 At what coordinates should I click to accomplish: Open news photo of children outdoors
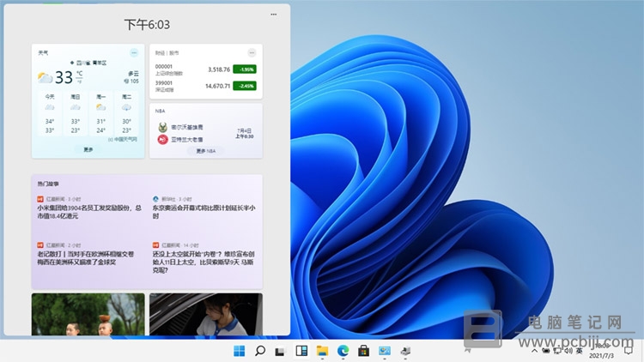[x=88, y=314]
